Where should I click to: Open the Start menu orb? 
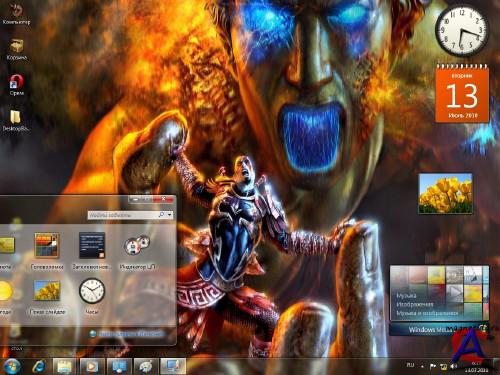tap(12, 366)
